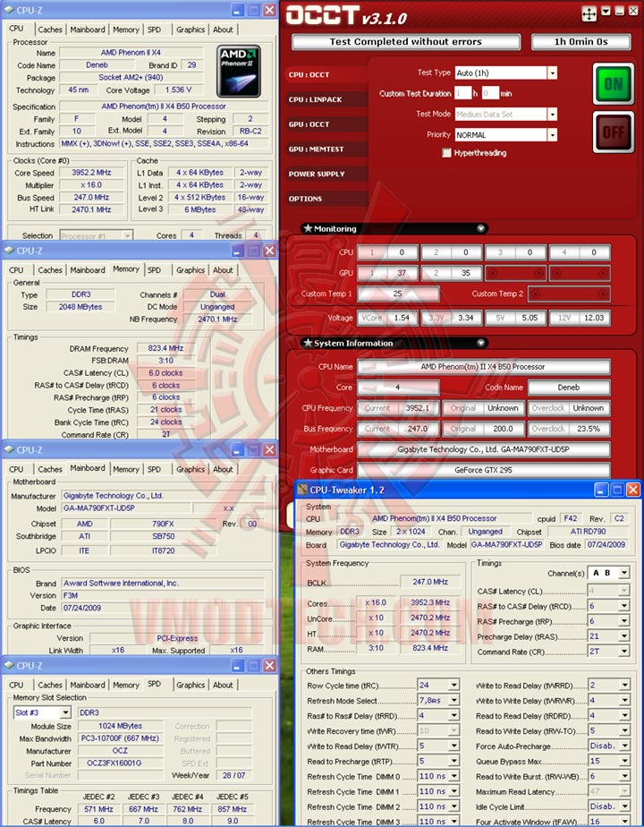Click title icon of CPU-Z window showing Processor
This screenshot has width=644, height=827.
point(9,10)
